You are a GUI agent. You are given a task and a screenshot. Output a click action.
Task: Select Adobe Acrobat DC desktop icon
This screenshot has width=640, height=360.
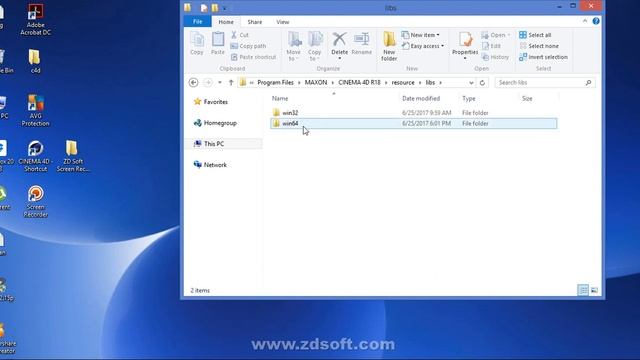[36, 19]
